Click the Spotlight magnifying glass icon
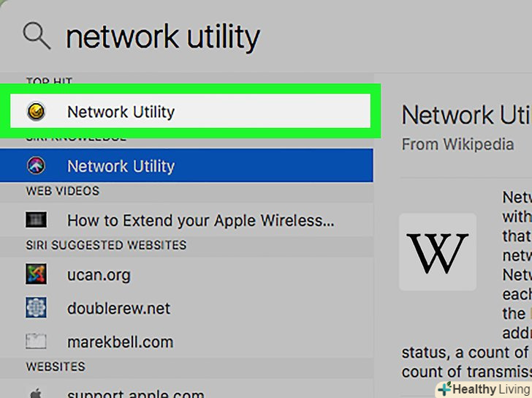The width and height of the screenshot is (532, 398). pos(37,34)
